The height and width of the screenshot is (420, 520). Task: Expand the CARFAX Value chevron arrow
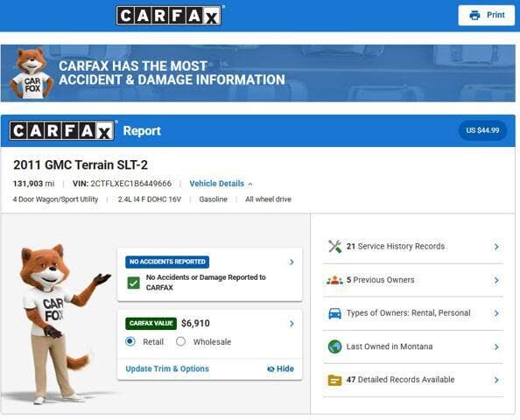click(x=292, y=324)
